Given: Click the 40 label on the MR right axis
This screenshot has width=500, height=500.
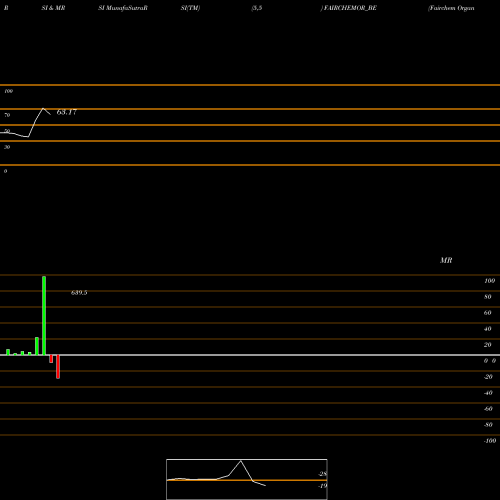Looking at the screenshot, I should [488, 329].
